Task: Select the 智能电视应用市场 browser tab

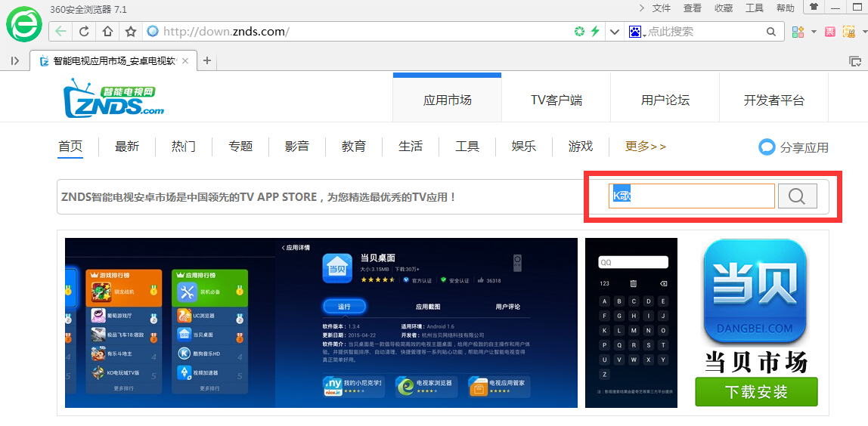Action: coord(113,61)
